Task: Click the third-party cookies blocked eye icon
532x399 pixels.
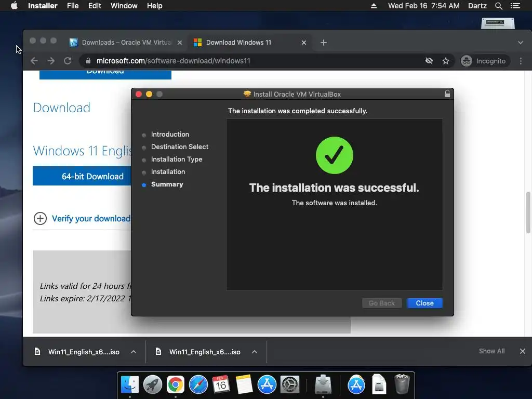Action: tap(429, 61)
